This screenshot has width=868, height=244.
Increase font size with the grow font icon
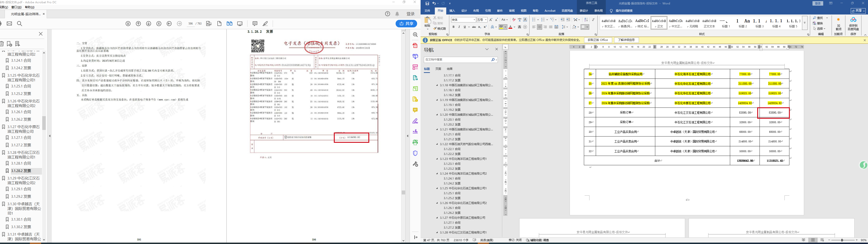[491, 20]
